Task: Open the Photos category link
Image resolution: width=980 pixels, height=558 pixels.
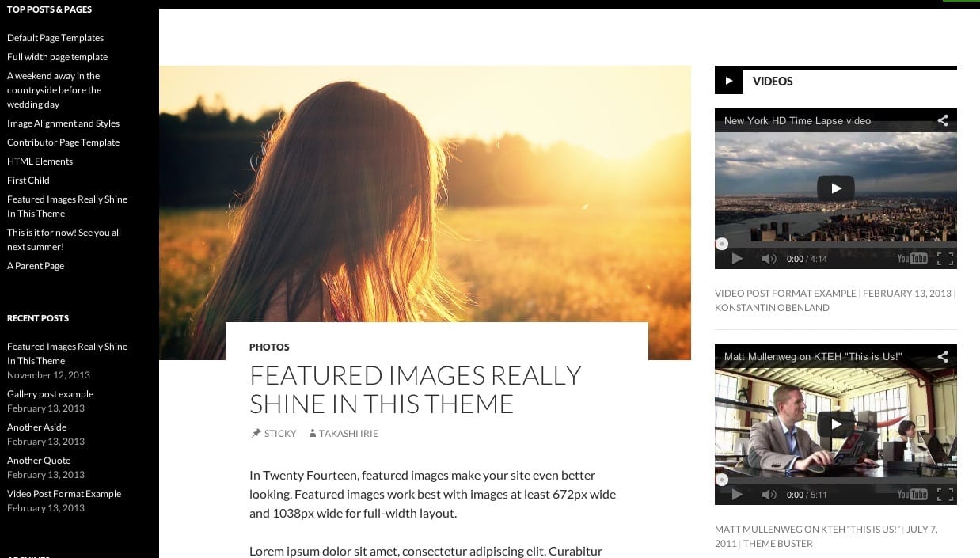Action: [269, 347]
